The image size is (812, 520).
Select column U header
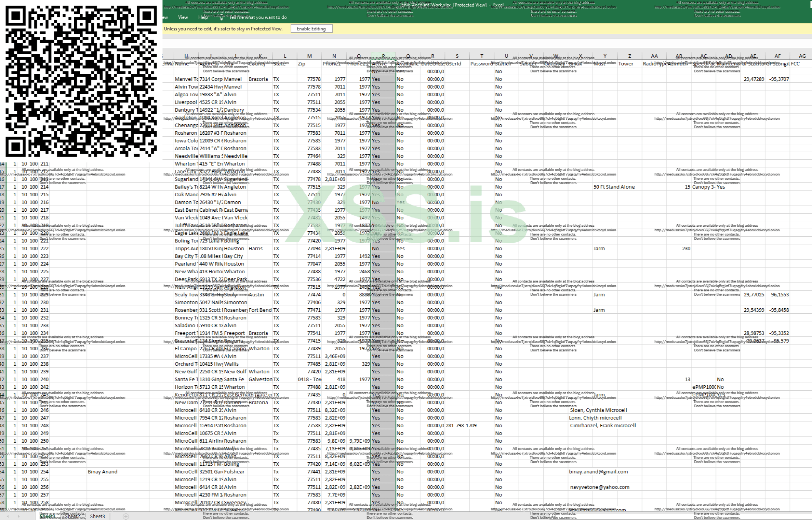tap(506, 56)
